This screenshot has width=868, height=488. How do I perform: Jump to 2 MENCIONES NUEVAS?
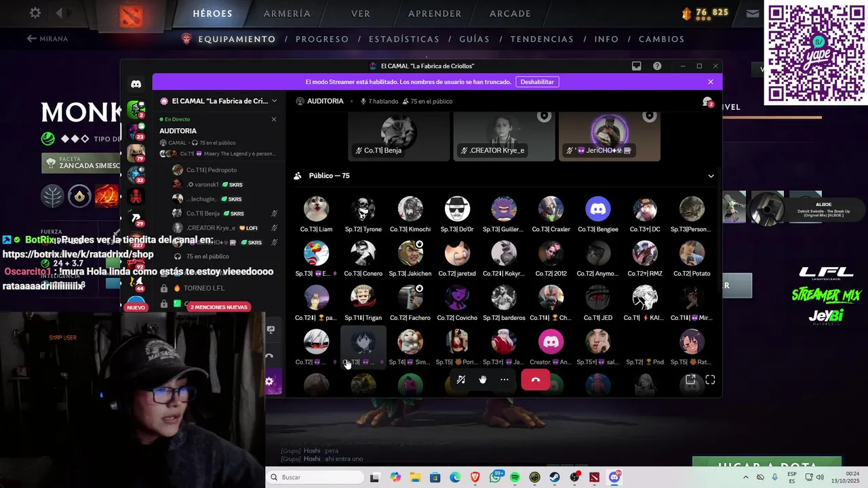(218, 307)
